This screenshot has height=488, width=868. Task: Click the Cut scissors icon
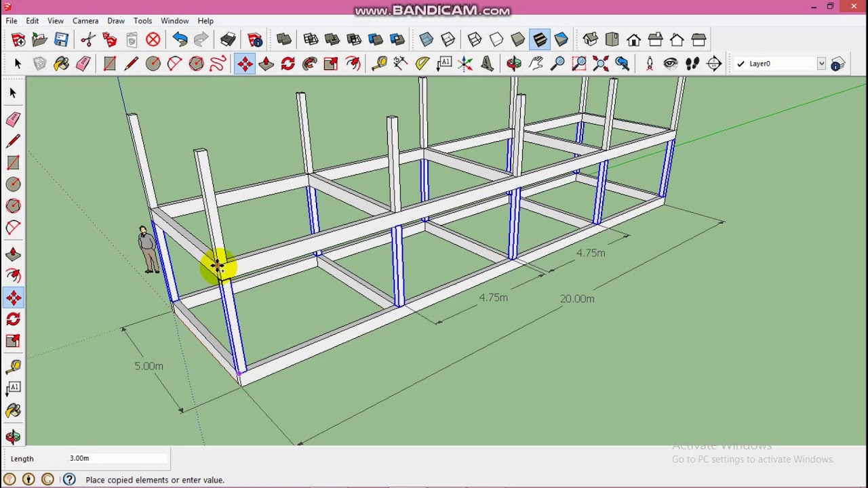coord(87,39)
